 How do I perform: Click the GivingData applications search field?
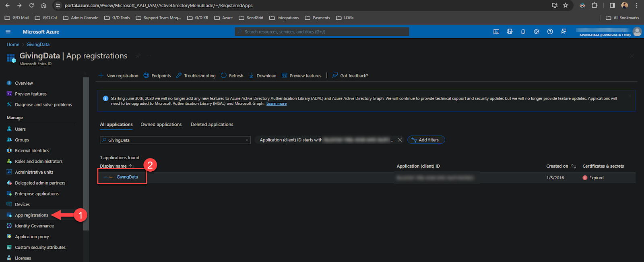[175, 140]
